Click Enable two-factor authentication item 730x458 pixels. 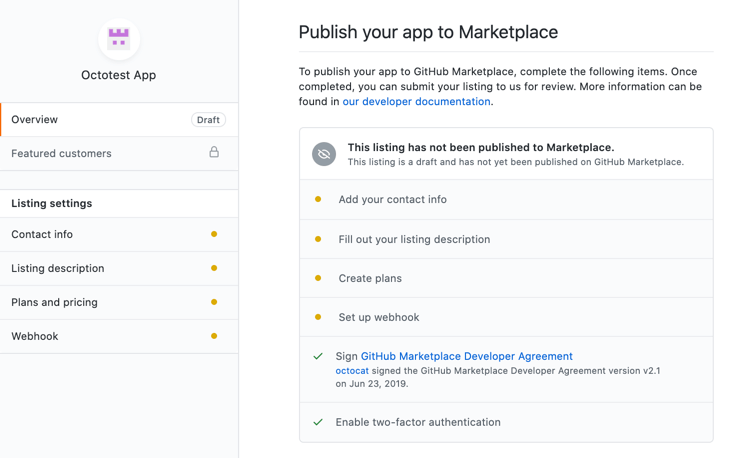tap(507, 422)
